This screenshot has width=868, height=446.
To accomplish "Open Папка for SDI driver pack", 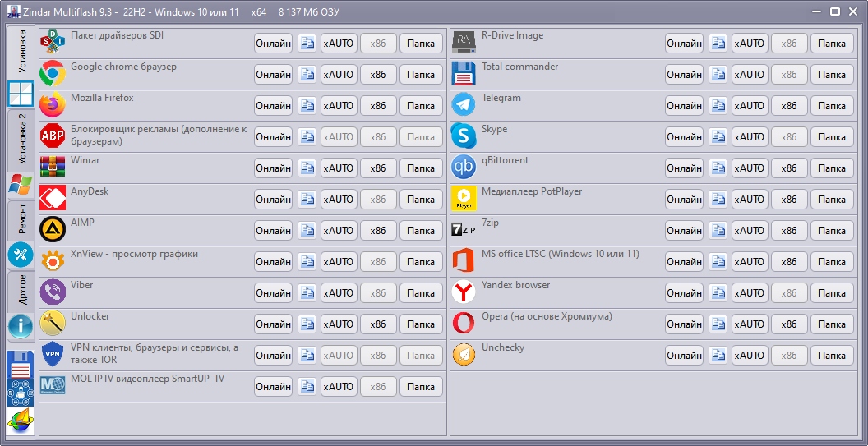I will 422,44.
